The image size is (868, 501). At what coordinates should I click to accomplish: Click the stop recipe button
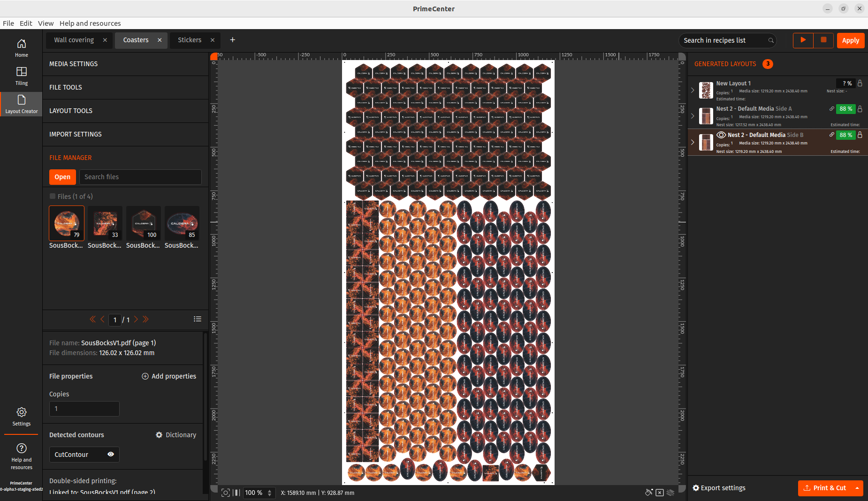click(823, 40)
